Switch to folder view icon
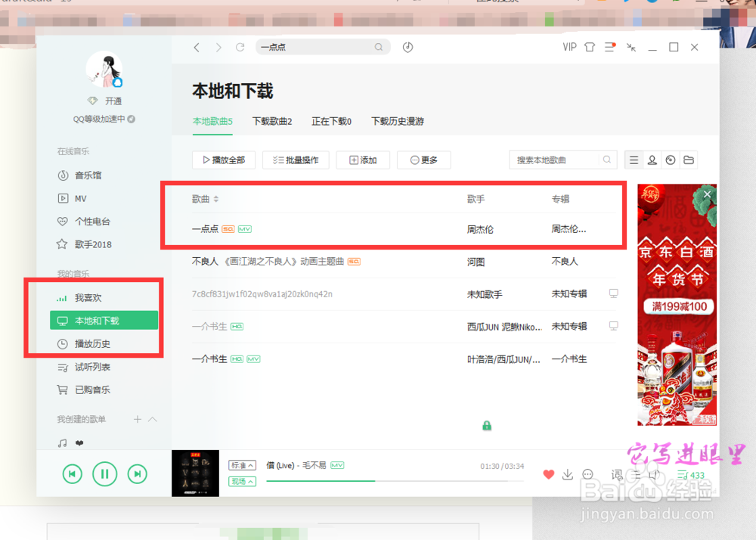This screenshot has height=540, width=756. (689, 160)
